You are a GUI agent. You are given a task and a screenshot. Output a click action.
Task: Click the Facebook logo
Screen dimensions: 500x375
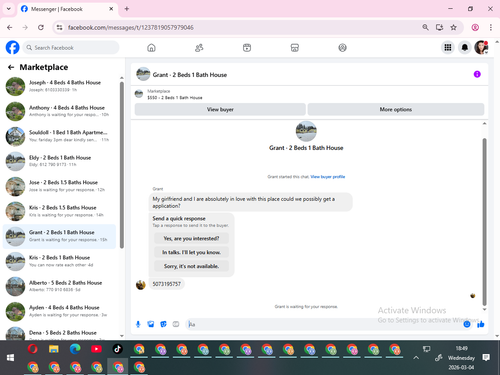(x=12, y=48)
